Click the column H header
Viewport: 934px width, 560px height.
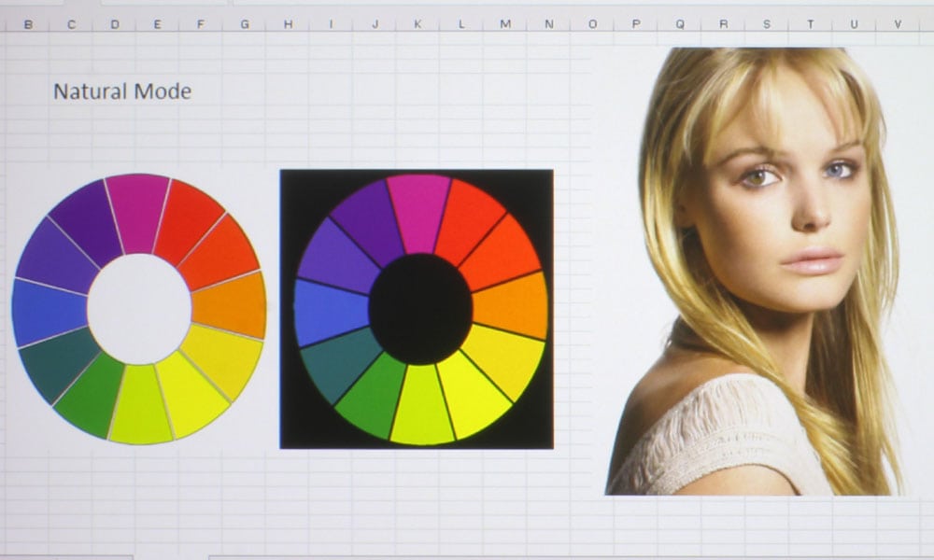288,24
